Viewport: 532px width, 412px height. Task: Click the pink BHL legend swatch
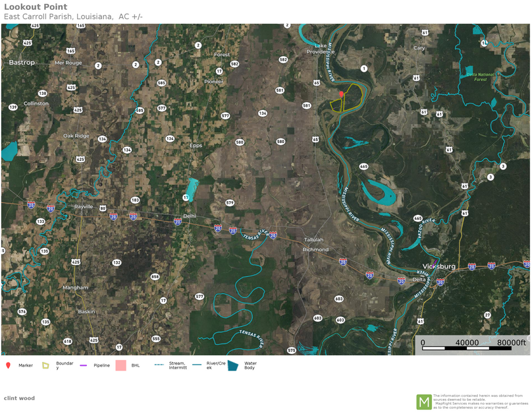[120, 365]
